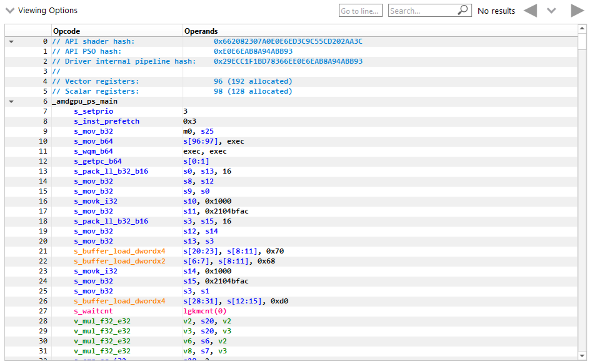
Task: Click the Opcode column header
Action: pos(67,31)
